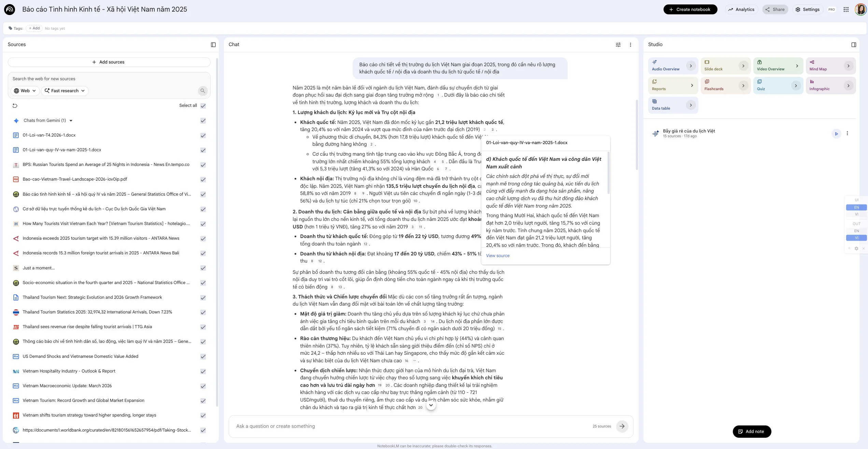Click the TTG Asia source icon
Screen dimensions: 868x449
(x=16, y=327)
